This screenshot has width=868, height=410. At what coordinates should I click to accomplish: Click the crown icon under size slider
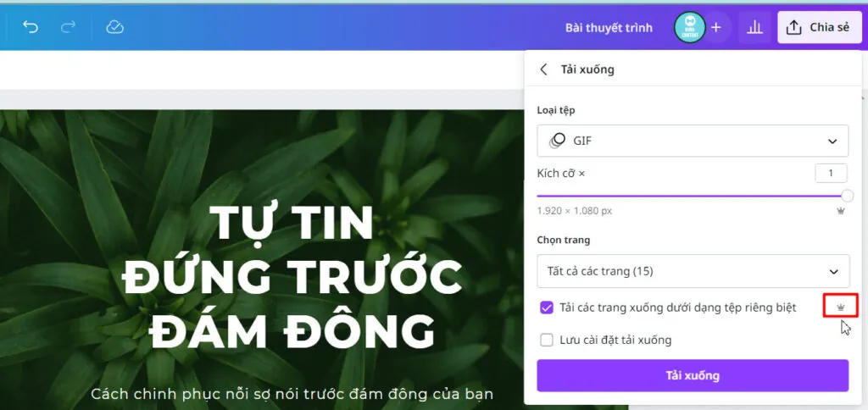(841, 211)
